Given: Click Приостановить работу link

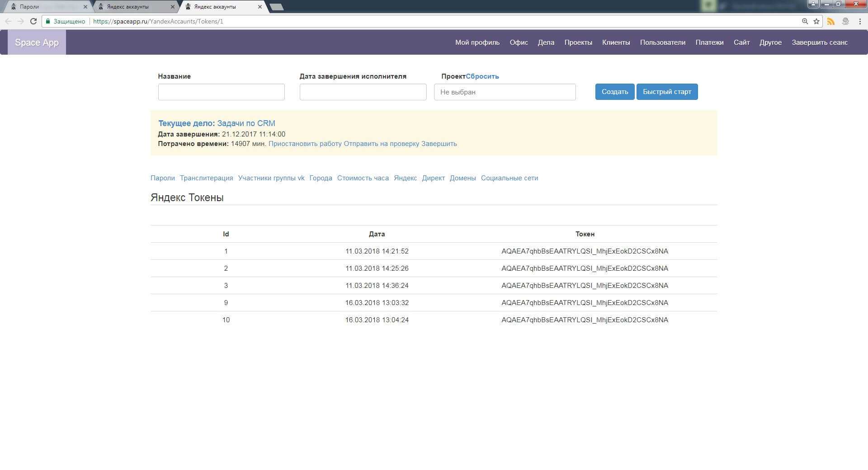Looking at the screenshot, I should point(305,144).
